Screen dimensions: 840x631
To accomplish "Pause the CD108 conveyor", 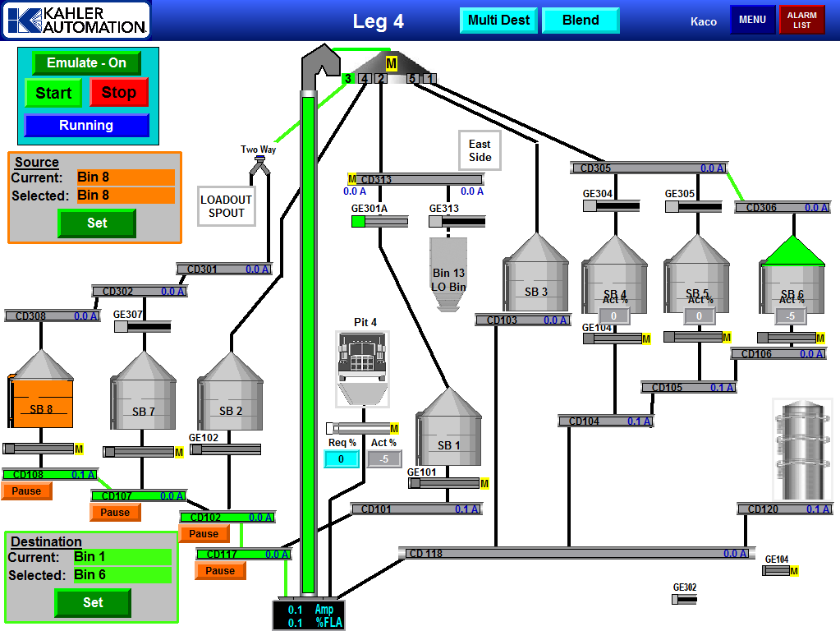I will (26, 491).
